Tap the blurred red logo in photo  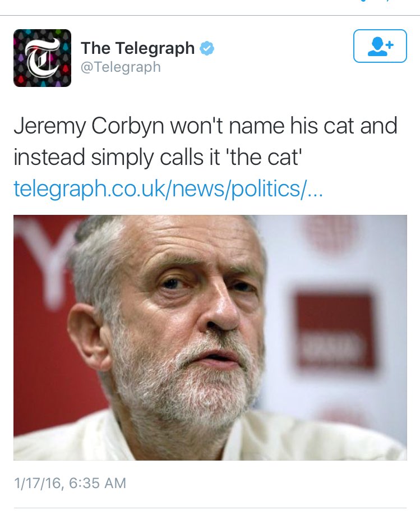pyautogui.click(x=335, y=332)
